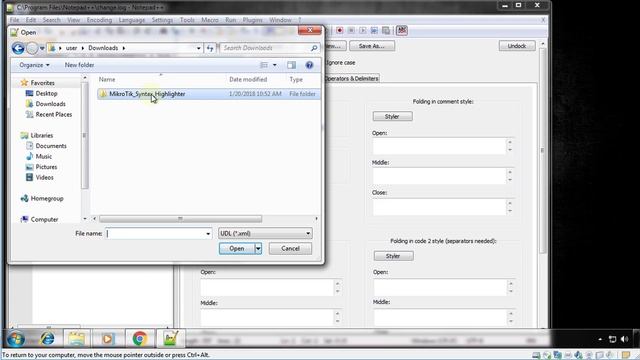
Task: Click comment style Close text box
Action: 439,207
